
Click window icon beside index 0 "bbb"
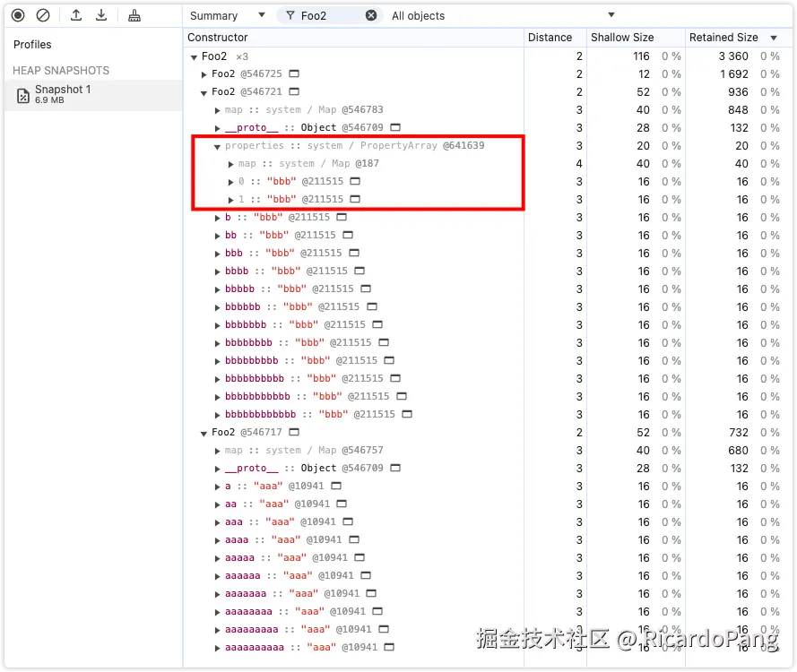[355, 181]
